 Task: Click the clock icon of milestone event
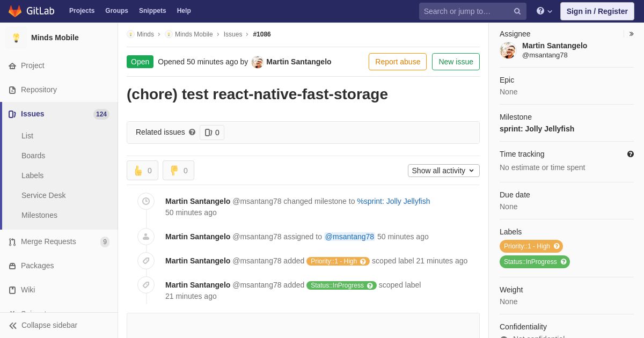pyautogui.click(x=146, y=201)
